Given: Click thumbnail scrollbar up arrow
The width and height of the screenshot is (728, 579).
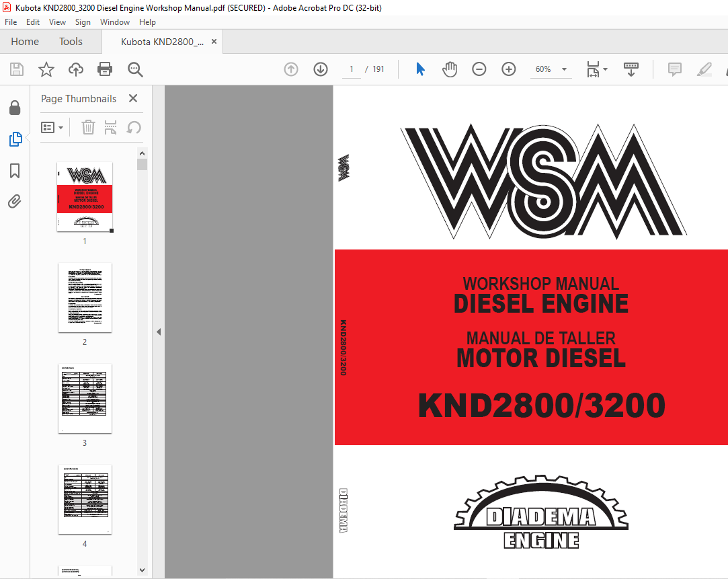Looking at the screenshot, I should tap(142, 153).
